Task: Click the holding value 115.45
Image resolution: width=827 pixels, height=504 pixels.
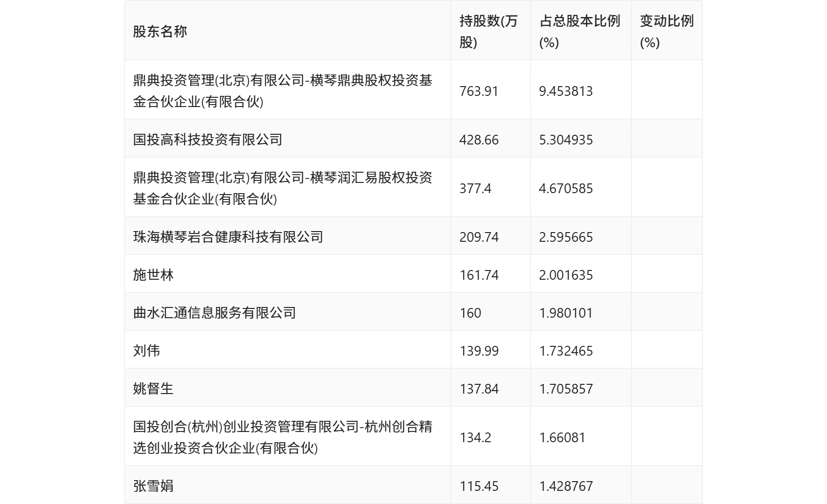Action: click(x=479, y=486)
